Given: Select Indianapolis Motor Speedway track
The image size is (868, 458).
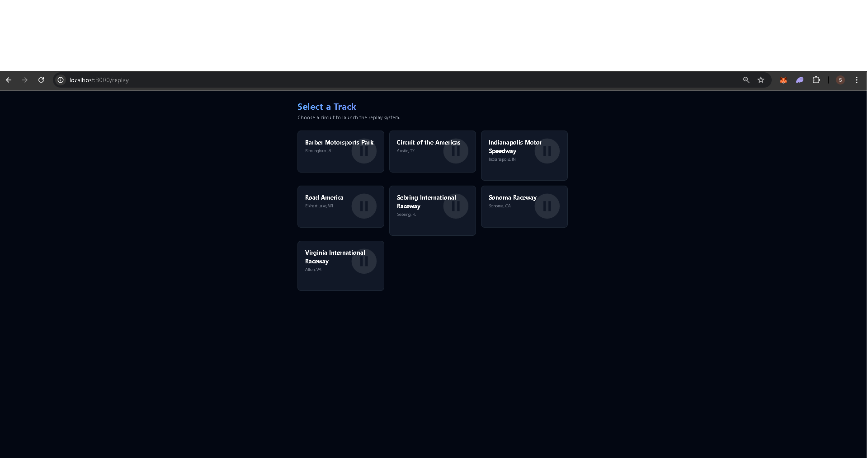Looking at the screenshot, I should [524, 155].
